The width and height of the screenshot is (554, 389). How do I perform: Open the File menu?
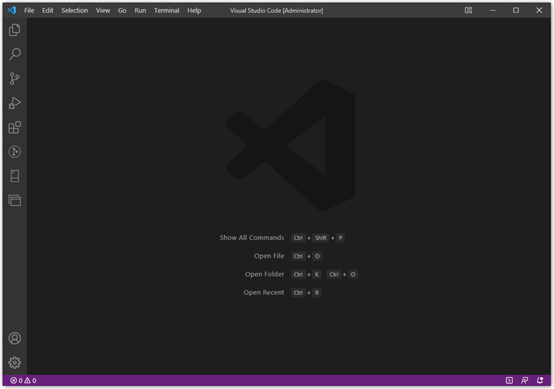(x=29, y=11)
